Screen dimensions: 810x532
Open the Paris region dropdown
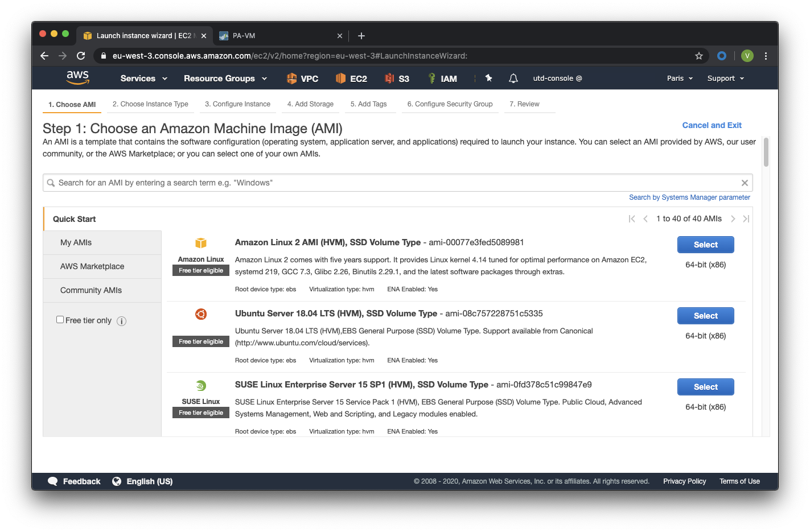coord(680,79)
